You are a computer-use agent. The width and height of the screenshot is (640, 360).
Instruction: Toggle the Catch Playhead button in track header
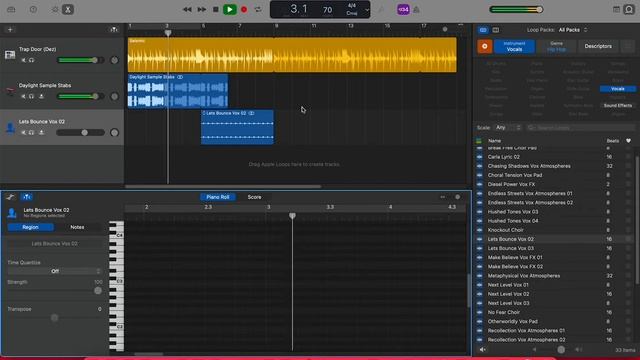114,29
